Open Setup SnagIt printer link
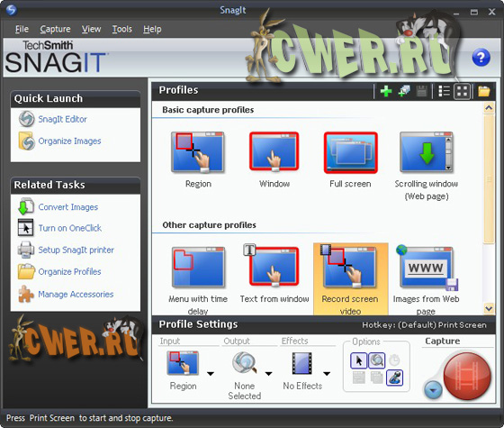Image resolution: width=504 pixels, height=428 pixels. click(76, 250)
